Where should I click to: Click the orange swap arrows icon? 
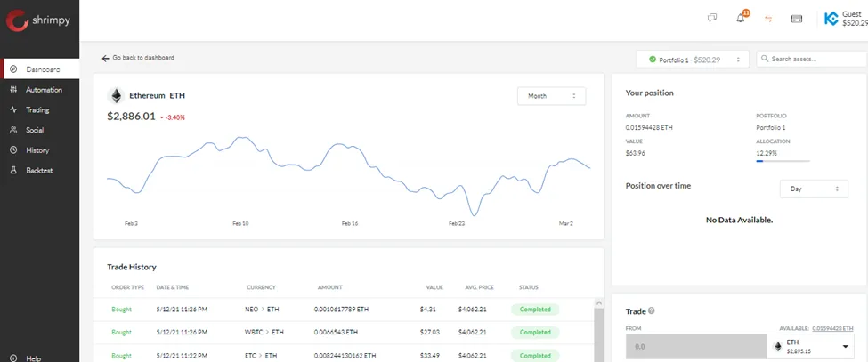pos(768,19)
